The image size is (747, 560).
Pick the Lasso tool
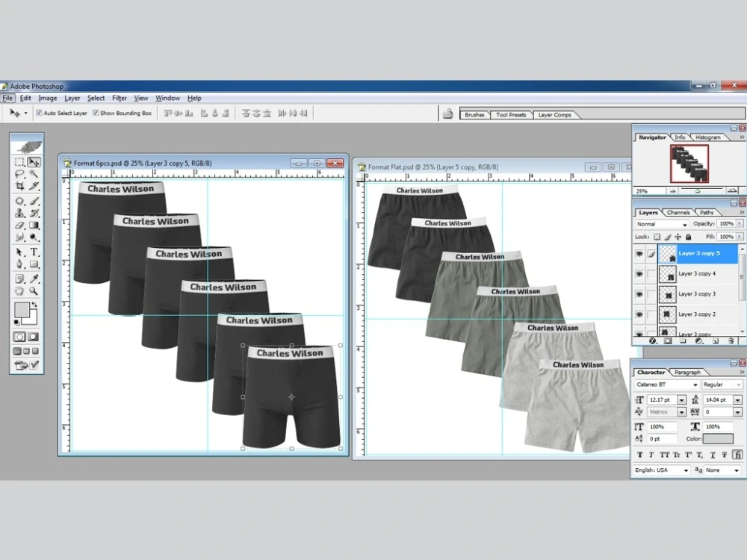pyautogui.click(x=19, y=174)
